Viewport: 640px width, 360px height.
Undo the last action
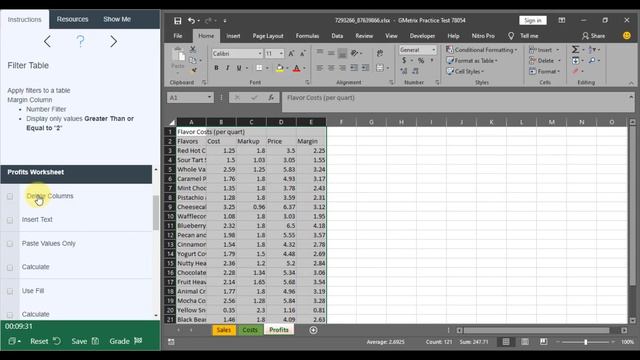point(191,20)
